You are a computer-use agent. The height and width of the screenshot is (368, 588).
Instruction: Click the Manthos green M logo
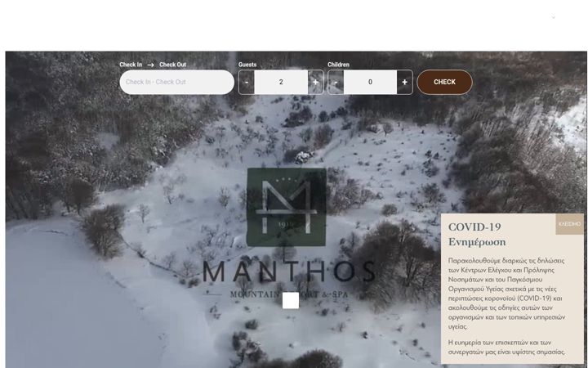click(287, 207)
